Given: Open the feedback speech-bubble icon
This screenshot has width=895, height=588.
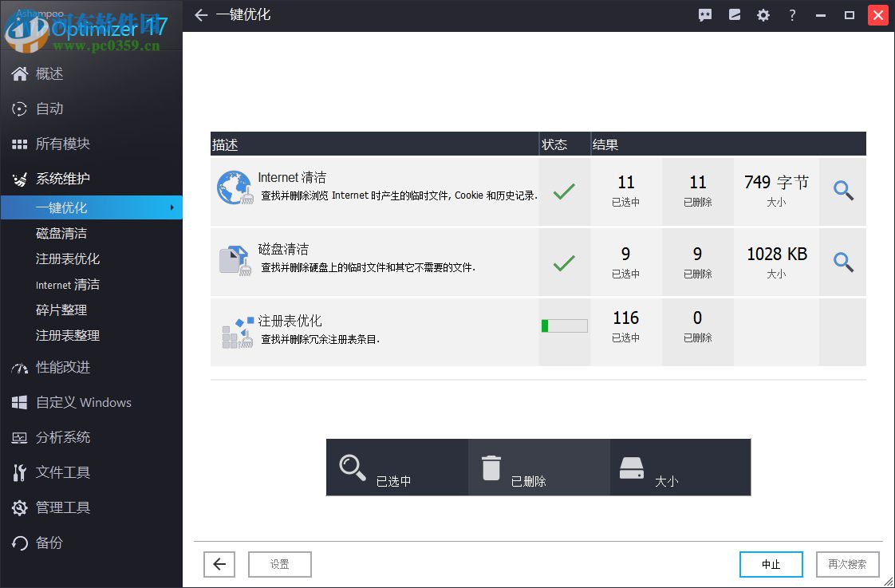Looking at the screenshot, I should tap(704, 14).
